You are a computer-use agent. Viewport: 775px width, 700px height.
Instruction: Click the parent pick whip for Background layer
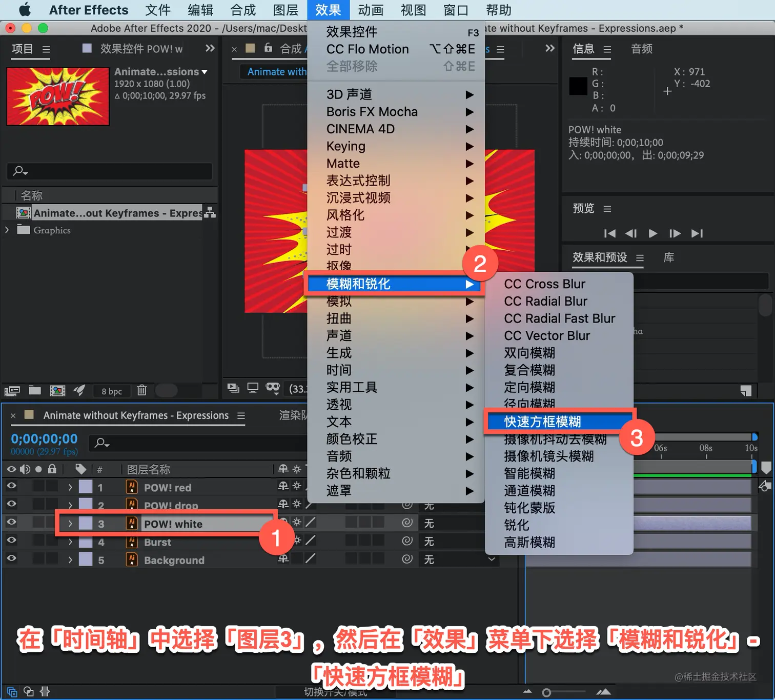click(407, 558)
